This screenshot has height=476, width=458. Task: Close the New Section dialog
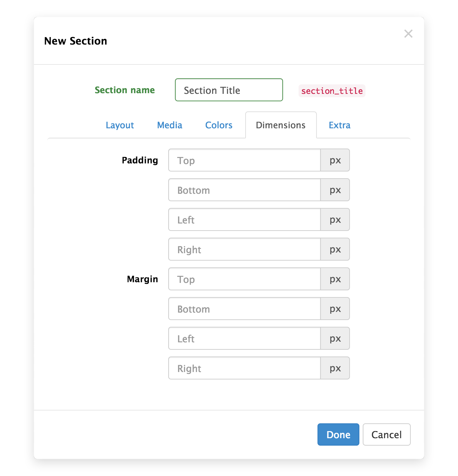(x=408, y=34)
